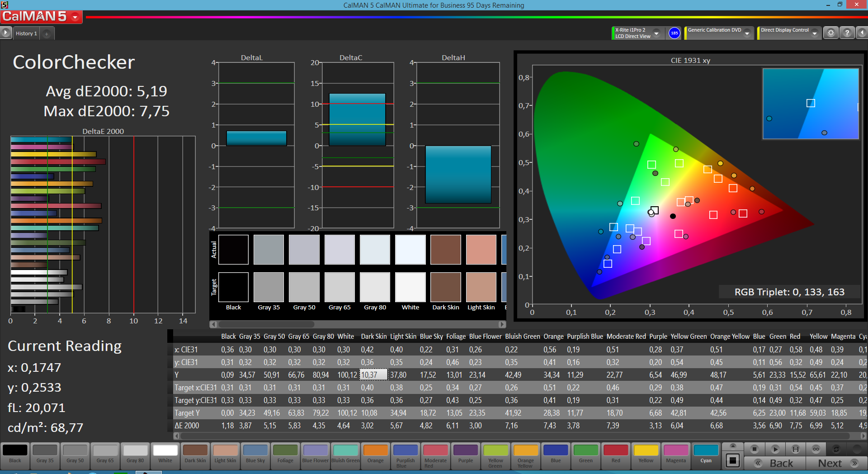Click the refresh cycle icon
The height and width of the screenshot is (474, 868).
836,449
